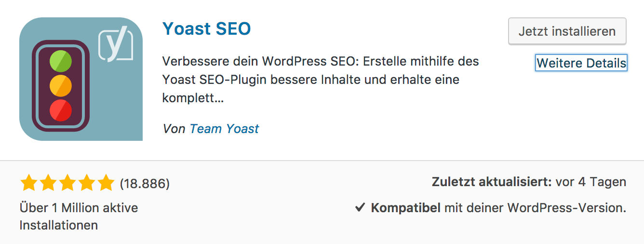Screen dimensions: 644x244
Task: Click the red light in the Yoast traffic-light icon
Action: [x=61, y=110]
